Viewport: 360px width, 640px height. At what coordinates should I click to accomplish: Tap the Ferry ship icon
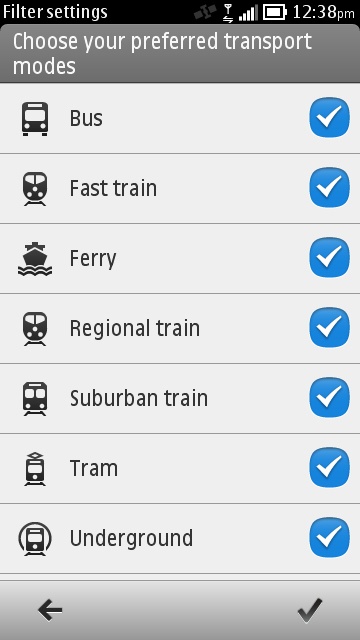tap(35, 259)
